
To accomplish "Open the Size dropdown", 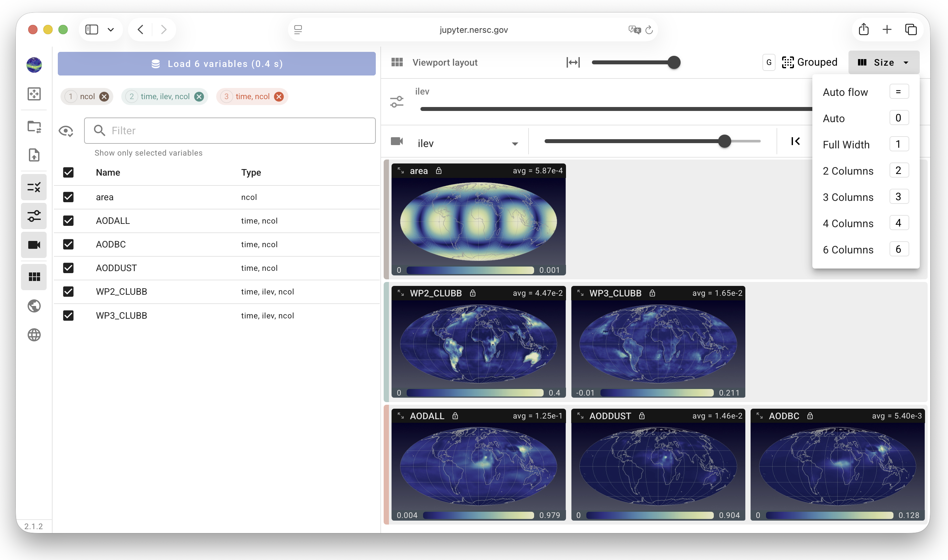I will click(x=883, y=62).
